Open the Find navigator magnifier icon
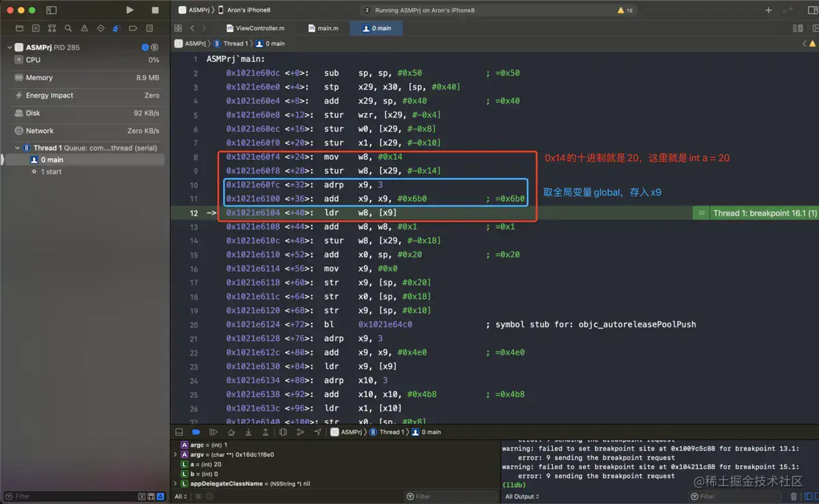The height and width of the screenshot is (504, 819). tap(68, 29)
